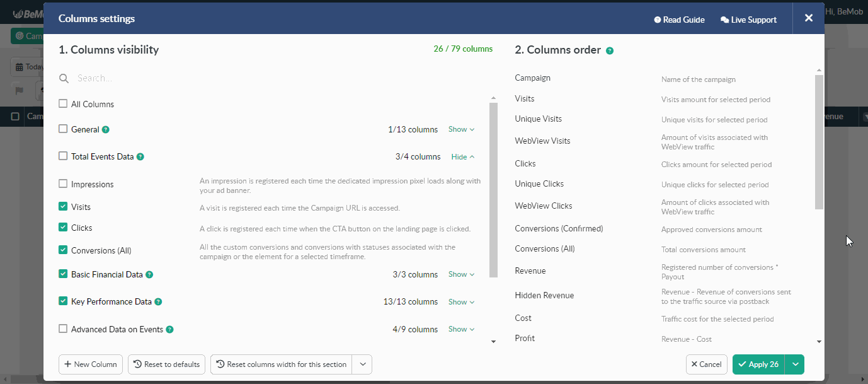This screenshot has width=868, height=384.
Task: Open the dropdown arrow next to Apply 26
Action: 796,364
